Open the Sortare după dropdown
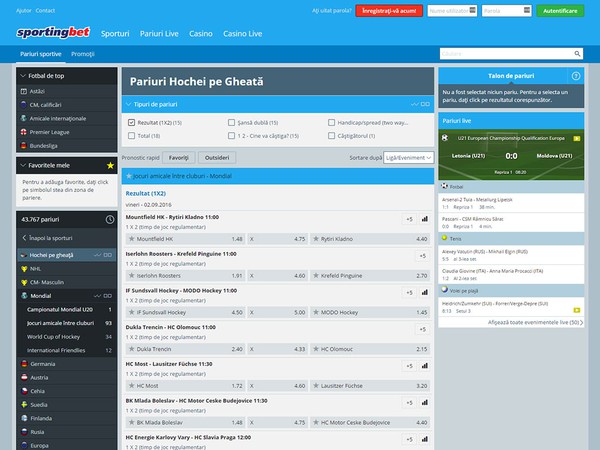Screen dimensions: 600x450 408,157
